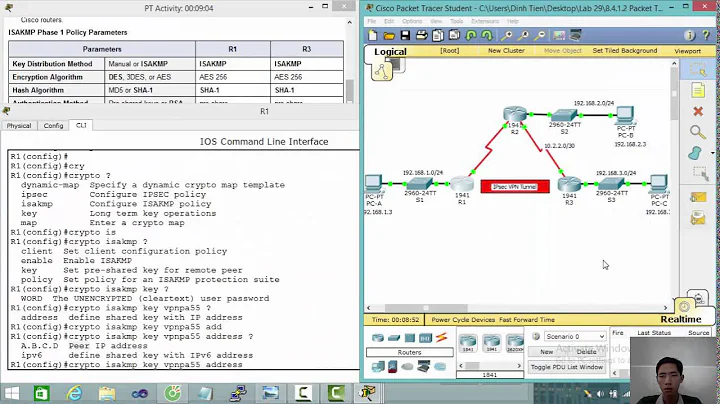Click the New file icon in Packet Tracer
Image resolution: width=720 pixels, height=404 pixels.
[372, 35]
